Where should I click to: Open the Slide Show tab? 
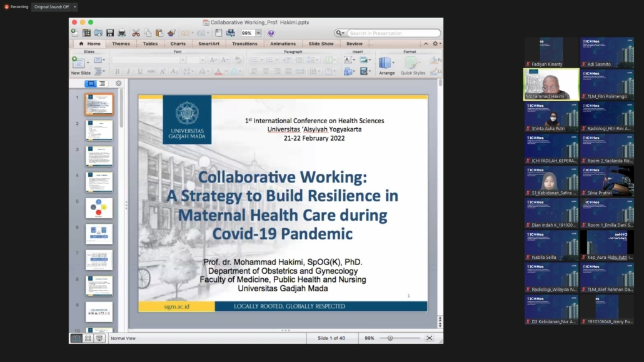point(321,44)
